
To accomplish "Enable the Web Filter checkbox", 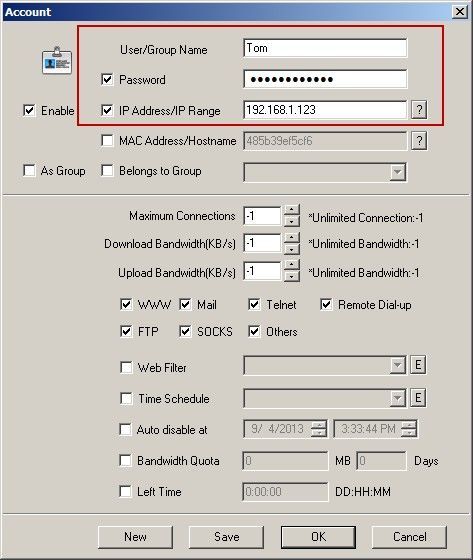I will pos(126,368).
